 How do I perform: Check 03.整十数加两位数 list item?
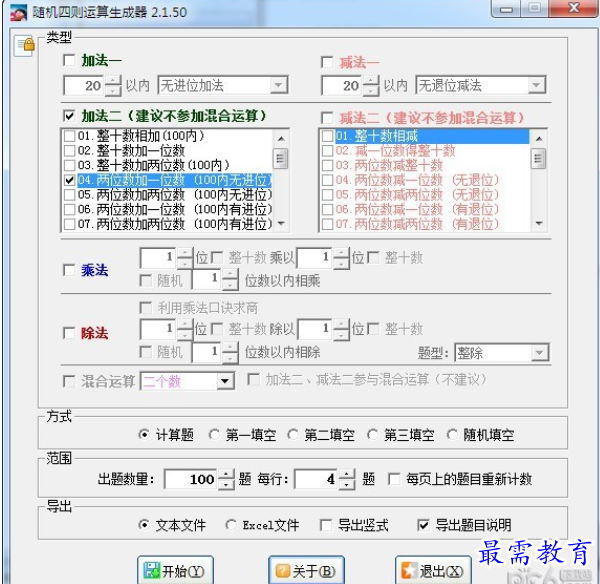tap(69, 165)
